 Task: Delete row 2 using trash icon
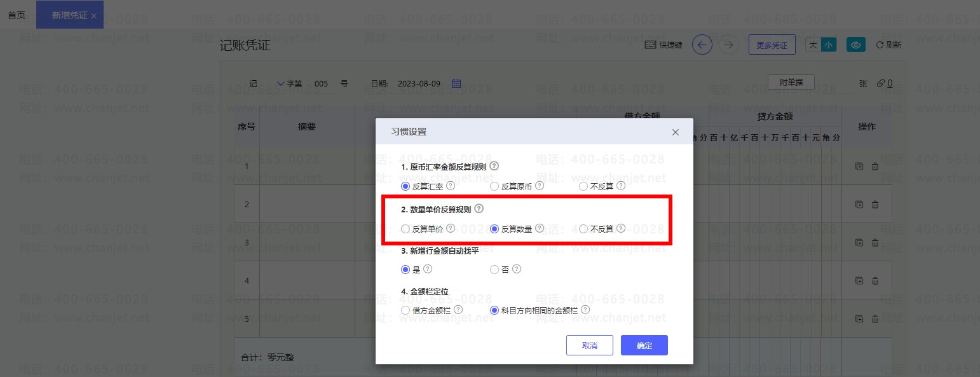coord(875,205)
